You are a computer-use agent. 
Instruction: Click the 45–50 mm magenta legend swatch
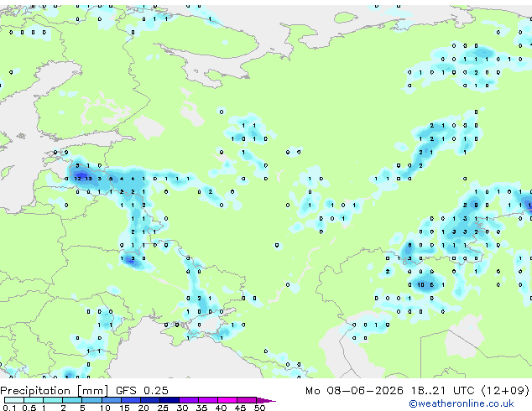click(247, 400)
